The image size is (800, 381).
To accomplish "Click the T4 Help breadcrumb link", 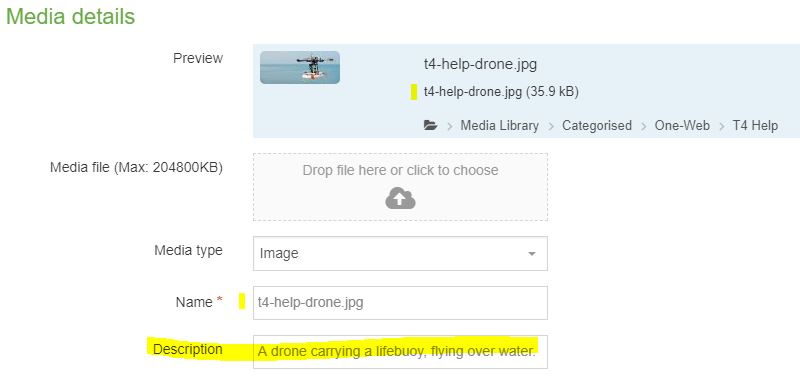I will coord(755,125).
